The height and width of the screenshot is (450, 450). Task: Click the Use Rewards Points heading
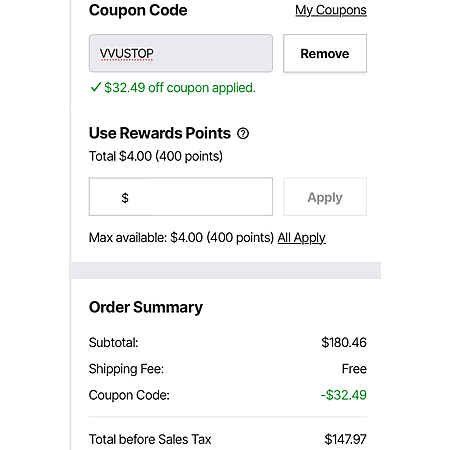(x=160, y=133)
